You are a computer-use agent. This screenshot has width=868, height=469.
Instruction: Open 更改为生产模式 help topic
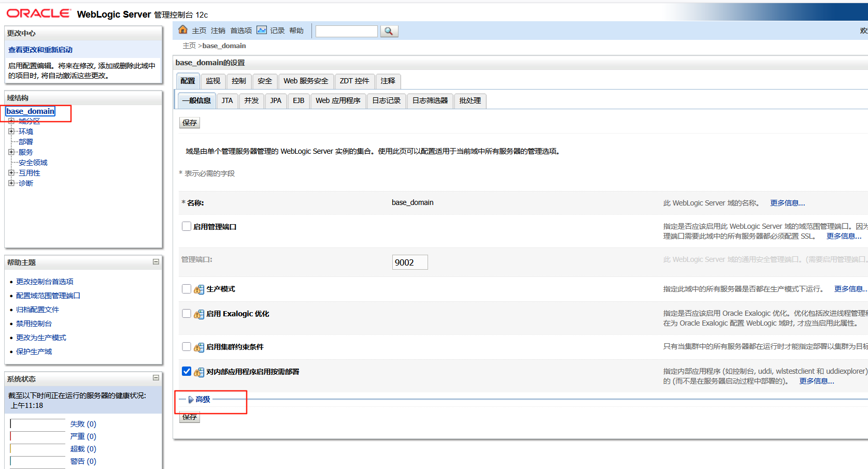pos(41,338)
